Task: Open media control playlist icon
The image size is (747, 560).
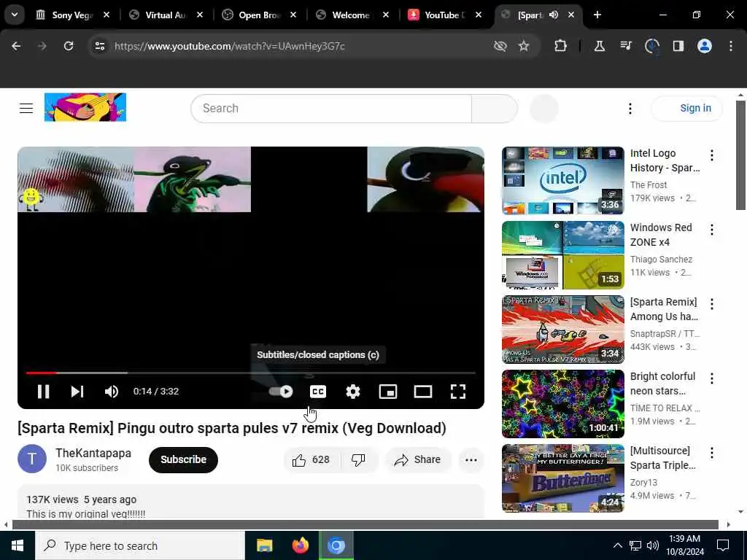Action: click(x=626, y=46)
